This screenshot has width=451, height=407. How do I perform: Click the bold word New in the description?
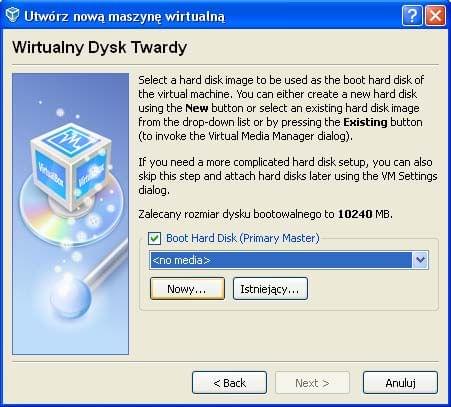(x=197, y=108)
